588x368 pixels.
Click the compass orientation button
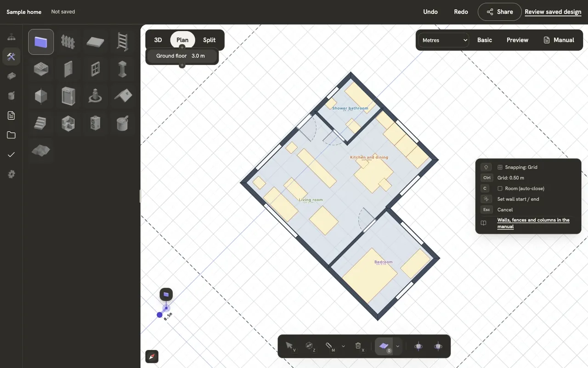(152, 356)
